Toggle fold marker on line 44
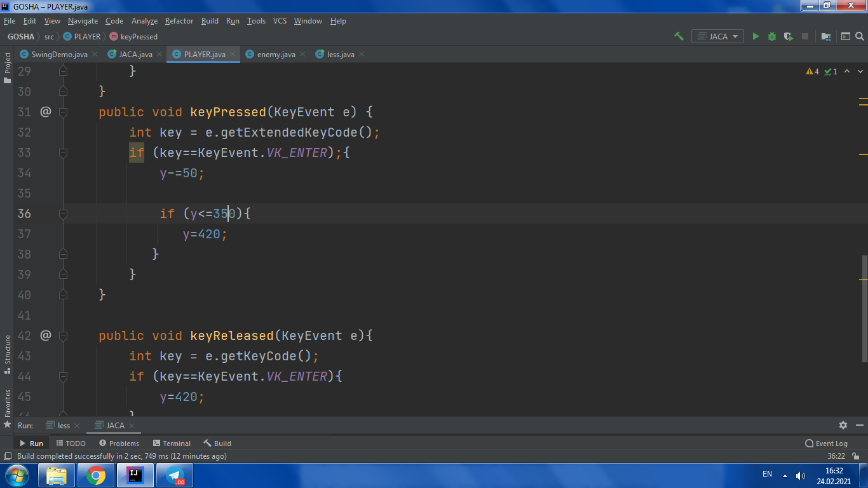Viewport: 868px width, 488px height. [x=63, y=376]
